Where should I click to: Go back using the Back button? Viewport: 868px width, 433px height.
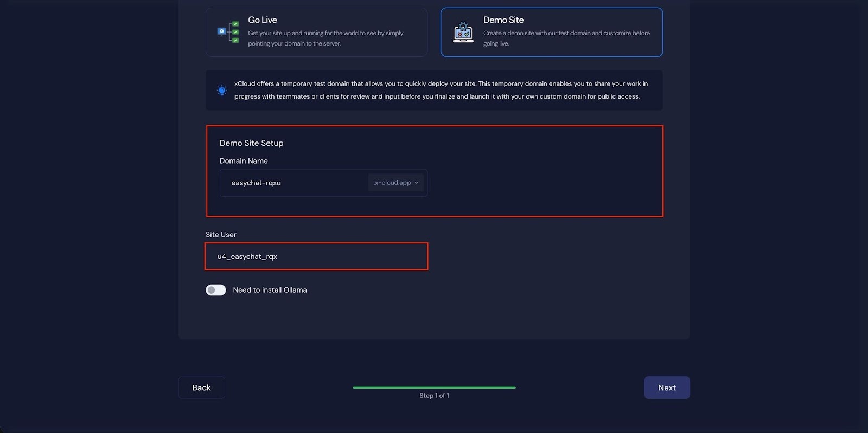[201, 387]
